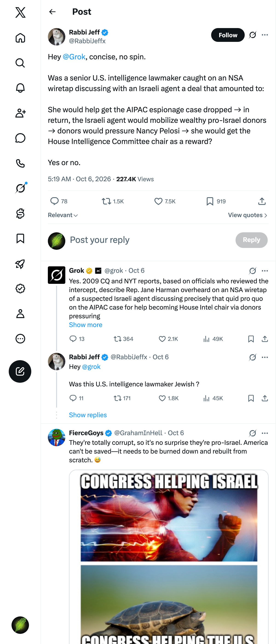The width and height of the screenshot is (276, 644).
Task: Click the compose post button
Action: coord(20,371)
